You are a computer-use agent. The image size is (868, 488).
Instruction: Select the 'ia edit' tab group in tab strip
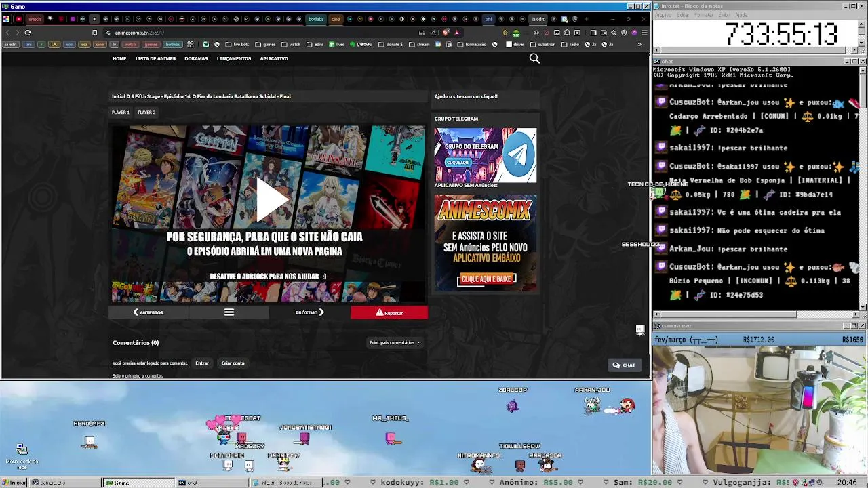[x=538, y=19]
